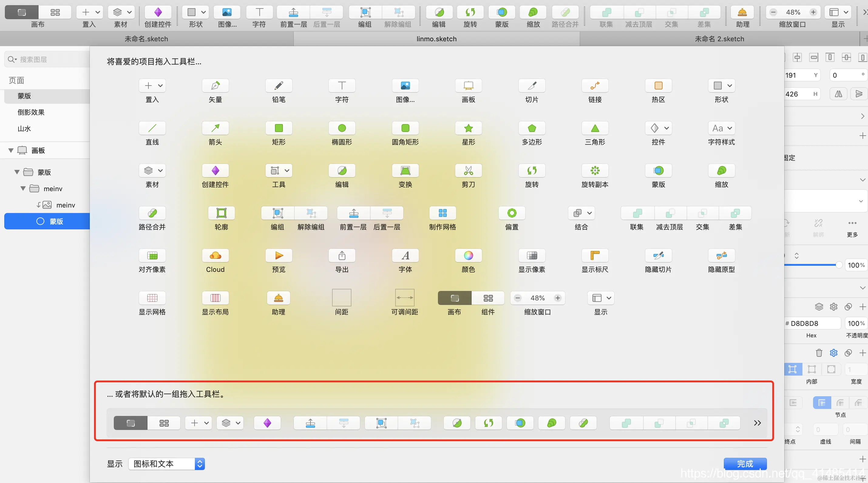Switch to components grid view in top toolbar
The height and width of the screenshot is (483, 868).
pos(55,12)
